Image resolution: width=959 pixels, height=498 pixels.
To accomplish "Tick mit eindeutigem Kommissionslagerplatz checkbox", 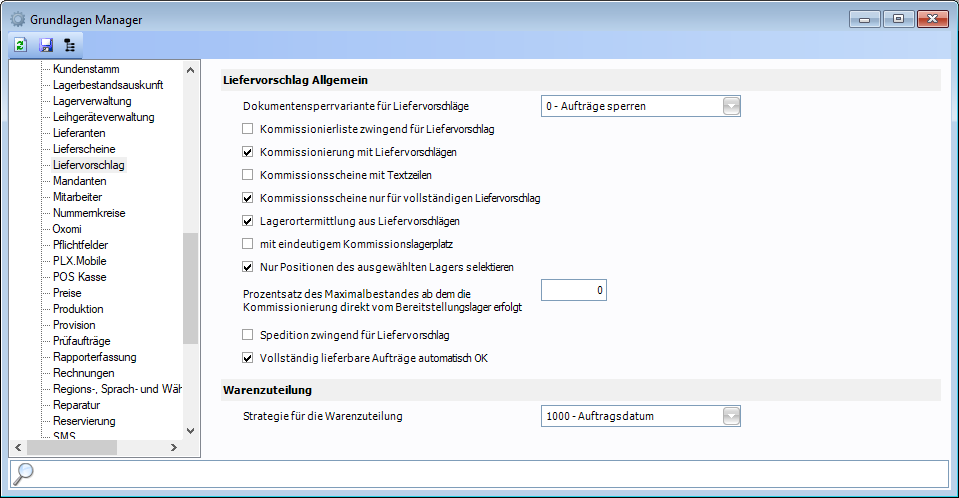I will [x=248, y=244].
